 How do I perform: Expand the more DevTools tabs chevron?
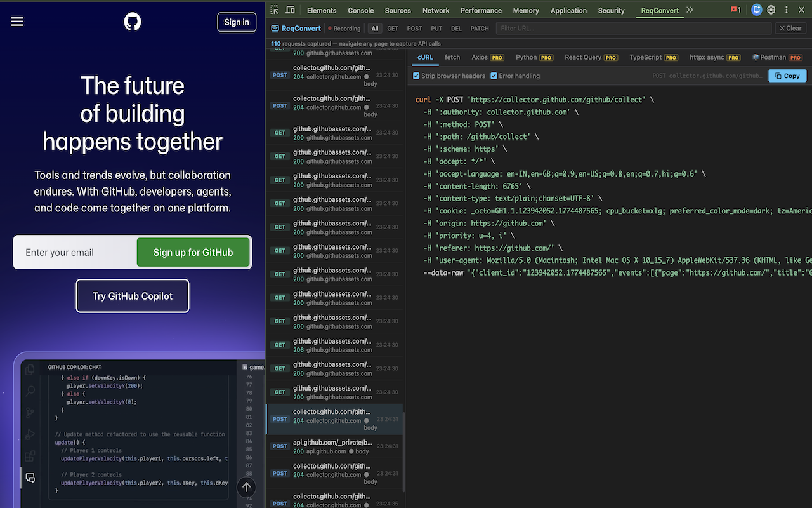coord(690,10)
